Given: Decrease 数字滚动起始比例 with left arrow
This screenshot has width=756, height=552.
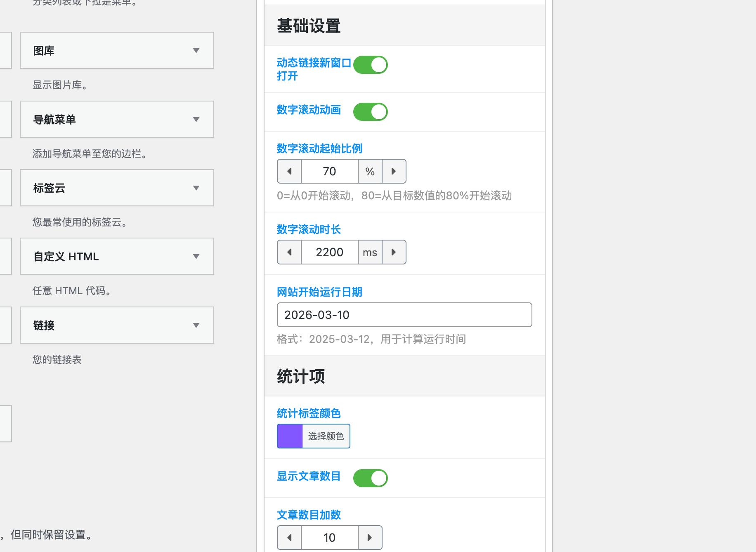Looking at the screenshot, I should (289, 171).
